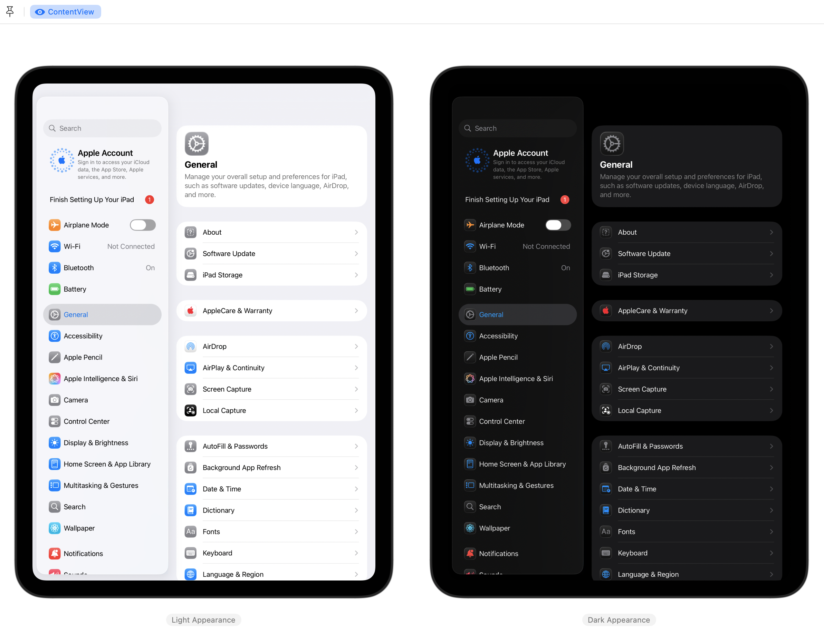Open Wi-Fi in the dark sidebar
Viewport: 824px width, 644px height.
pos(518,246)
